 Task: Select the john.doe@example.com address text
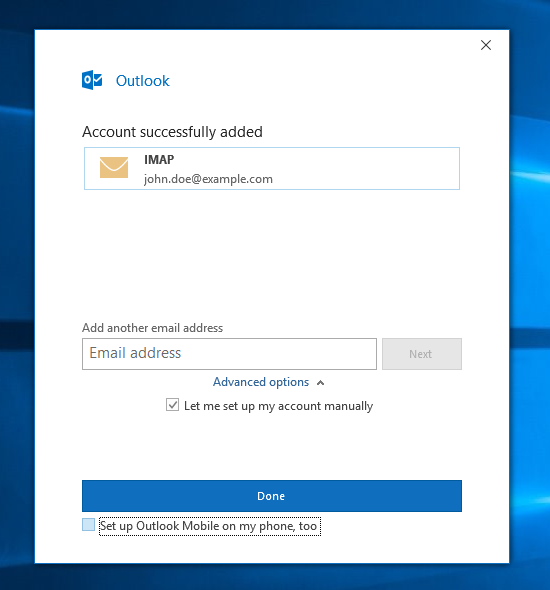coord(208,179)
